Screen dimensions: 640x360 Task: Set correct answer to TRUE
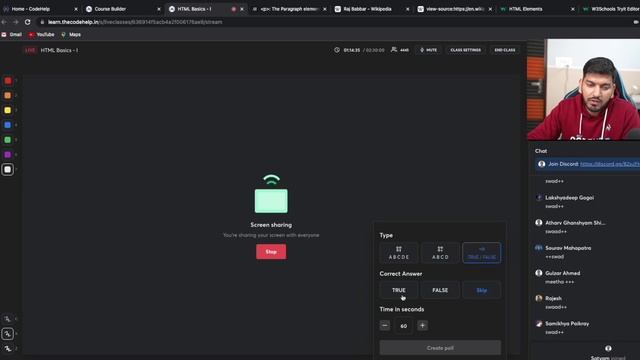399,290
